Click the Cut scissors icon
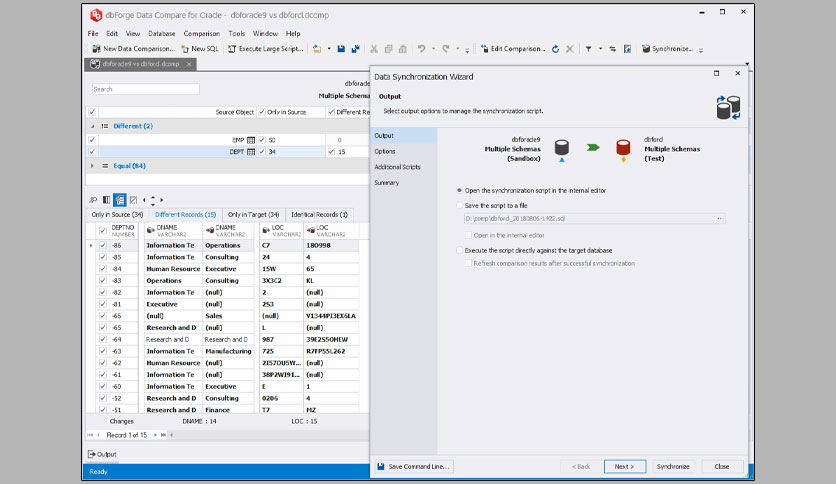 374,49
